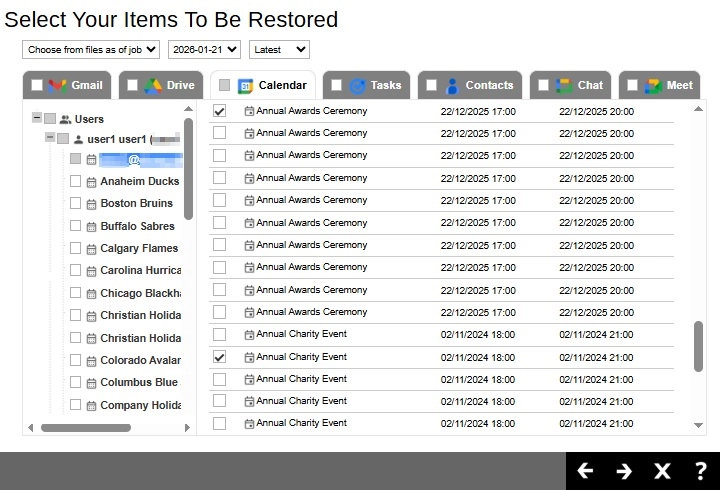This screenshot has height=490, width=720.
Task: Open the 'Choose from files as of job' dropdown
Action: coord(91,49)
